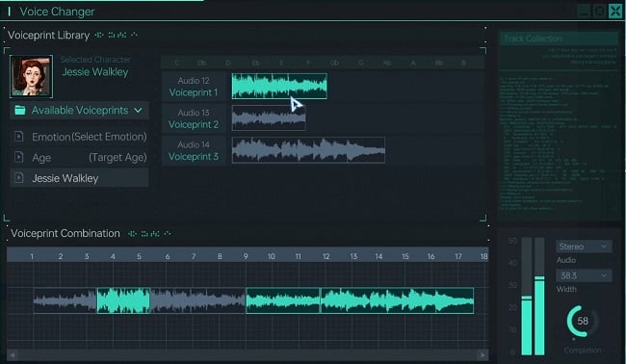Click Jessie Walkley's character portrait

click(31, 76)
